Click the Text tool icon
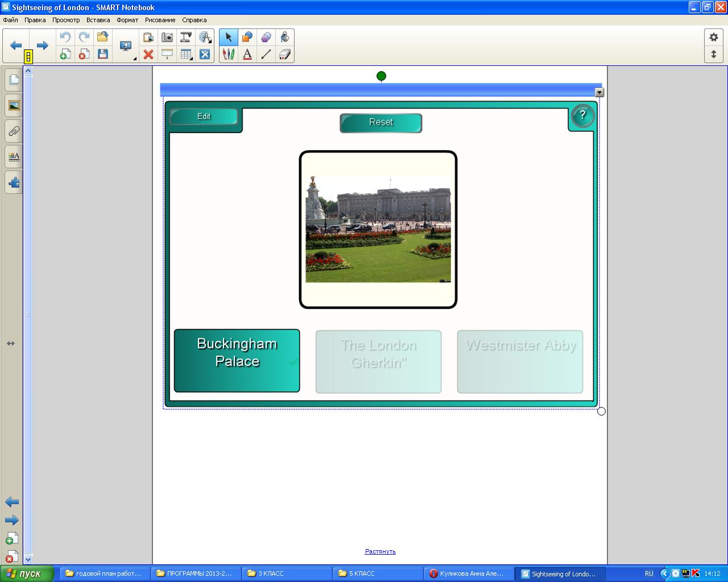This screenshot has height=582, width=728. click(x=247, y=55)
